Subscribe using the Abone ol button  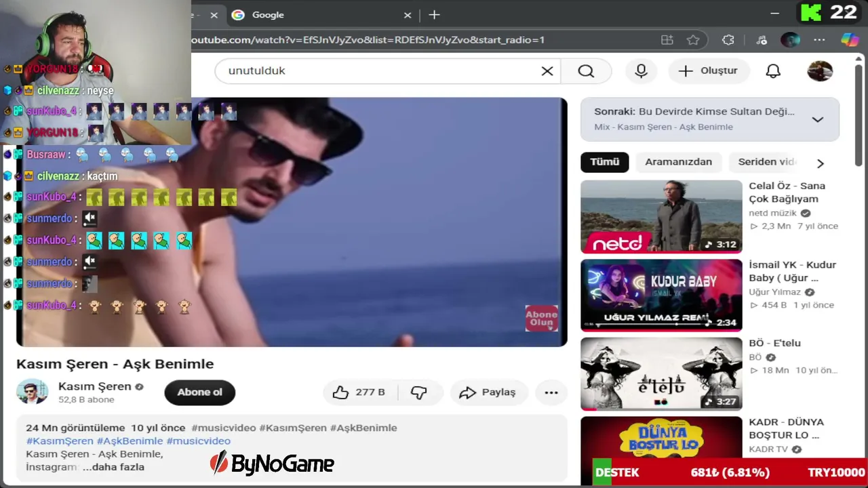[199, 392]
